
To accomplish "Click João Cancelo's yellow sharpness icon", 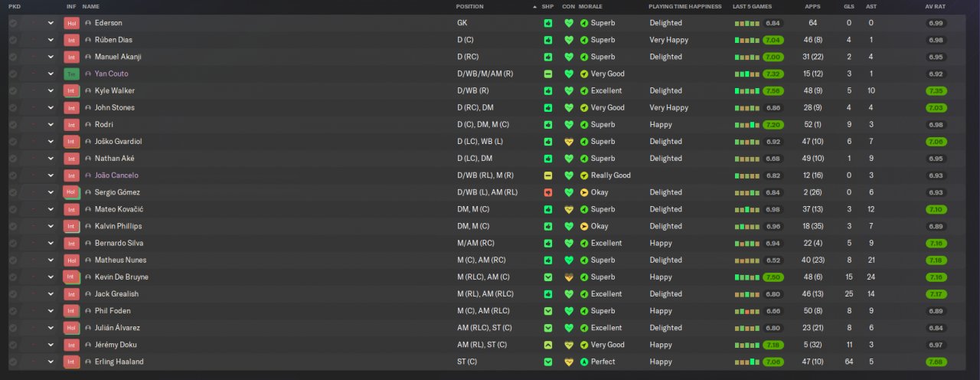I will (x=547, y=175).
